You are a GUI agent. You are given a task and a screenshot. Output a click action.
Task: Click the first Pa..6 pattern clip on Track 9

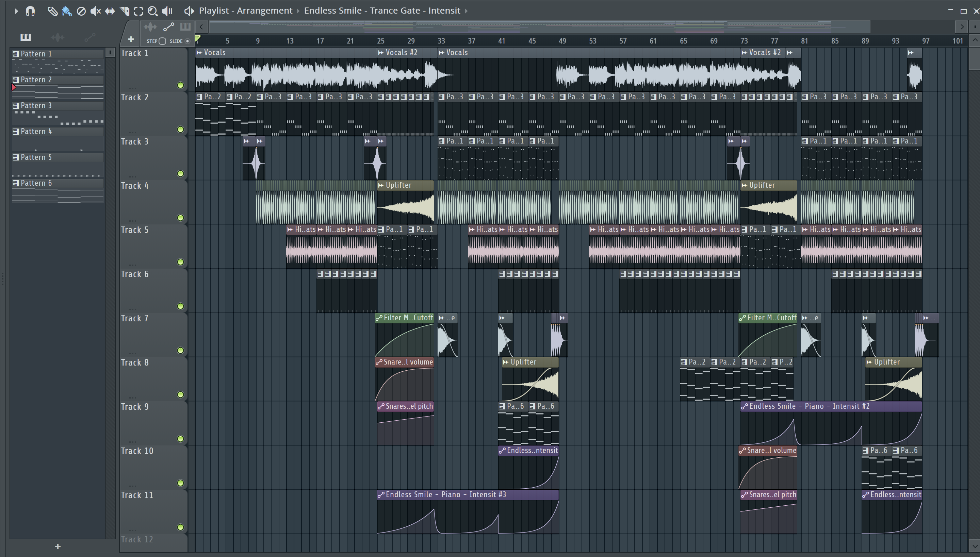(x=513, y=423)
